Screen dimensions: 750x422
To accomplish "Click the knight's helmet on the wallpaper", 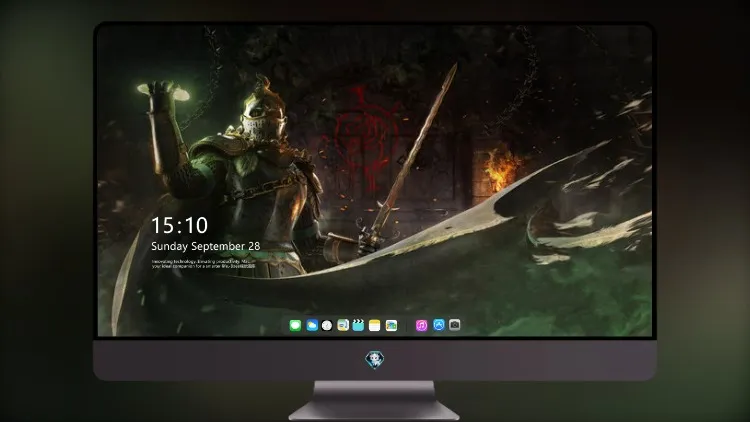I will (x=262, y=116).
